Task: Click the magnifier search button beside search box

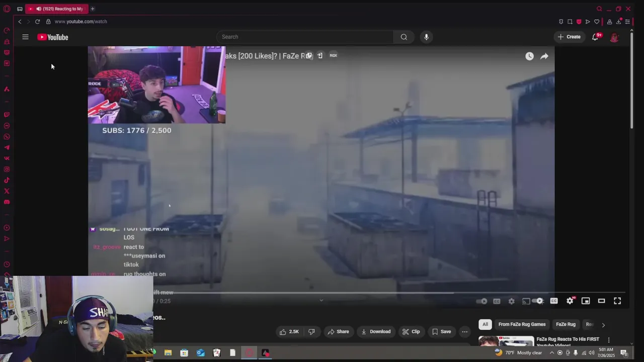Action: pos(404,37)
